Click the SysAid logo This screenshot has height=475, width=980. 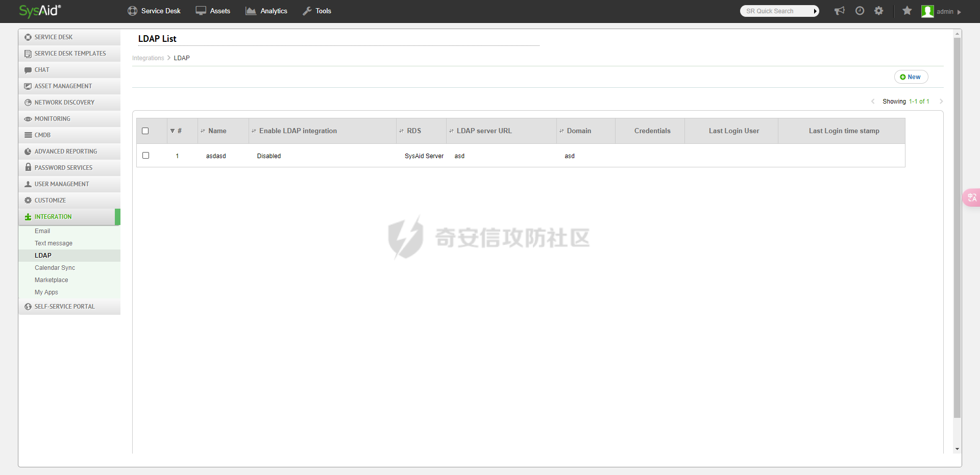coord(40,11)
